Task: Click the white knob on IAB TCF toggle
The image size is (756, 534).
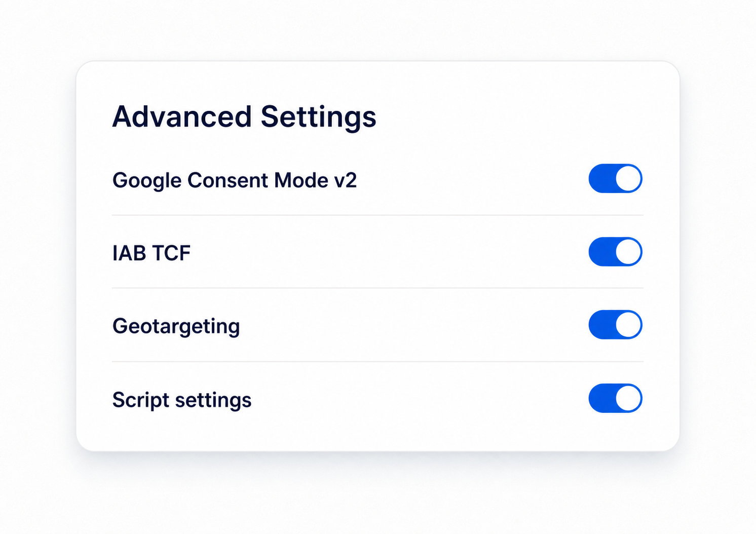Action: 628,252
